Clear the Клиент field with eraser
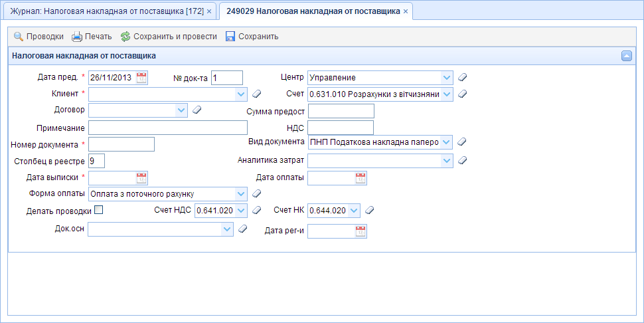644x323 pixels. pyautogui.click(x=257, y=94)
